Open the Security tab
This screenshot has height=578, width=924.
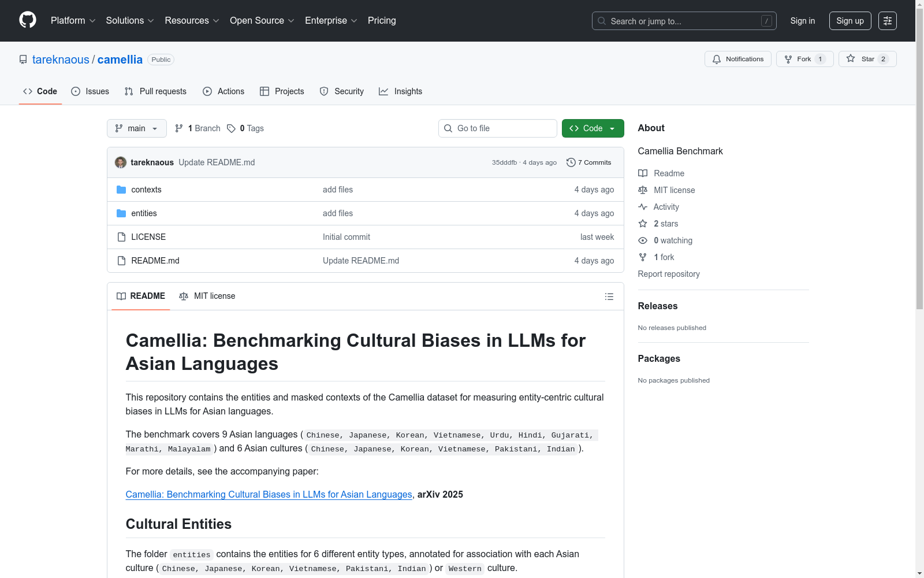pyautogui.click(x=342, y=91)
